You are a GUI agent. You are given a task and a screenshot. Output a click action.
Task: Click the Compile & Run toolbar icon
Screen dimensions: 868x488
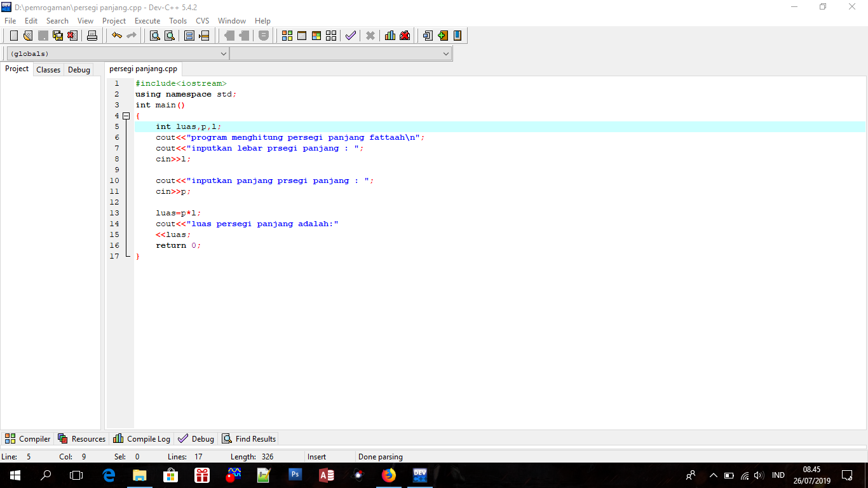tap(316, 36)
